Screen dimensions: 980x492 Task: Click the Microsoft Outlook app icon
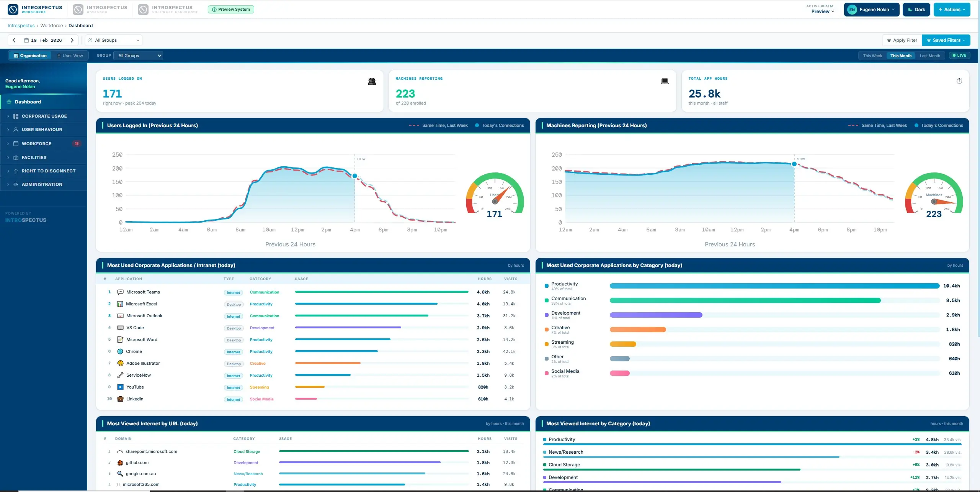click(x=120, y=316)
